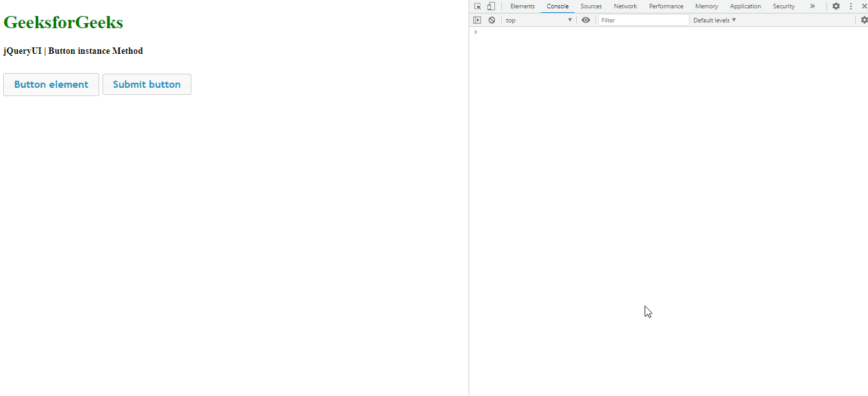
Task: Open the customize DevTools three-dot menu
Action: coord(851,6)
